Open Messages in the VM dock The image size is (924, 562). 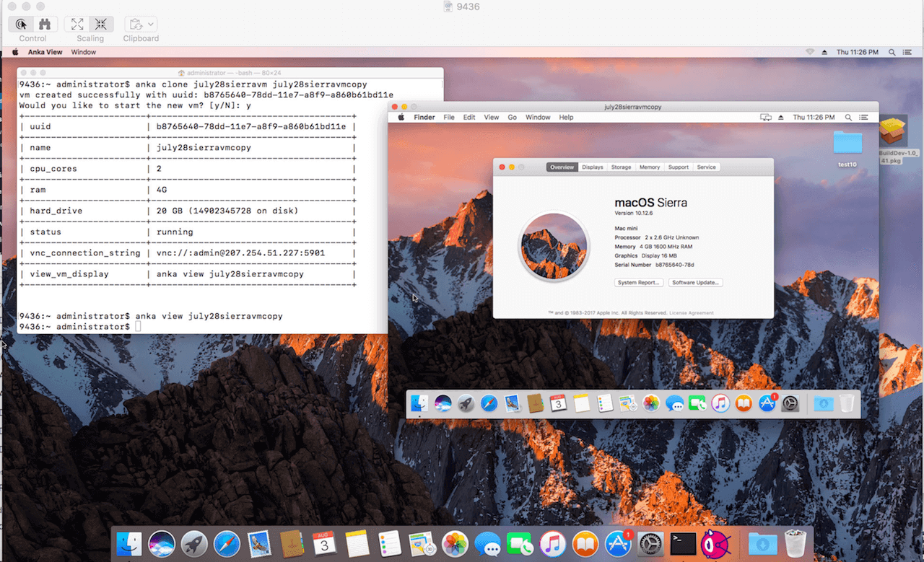(674, 403)
